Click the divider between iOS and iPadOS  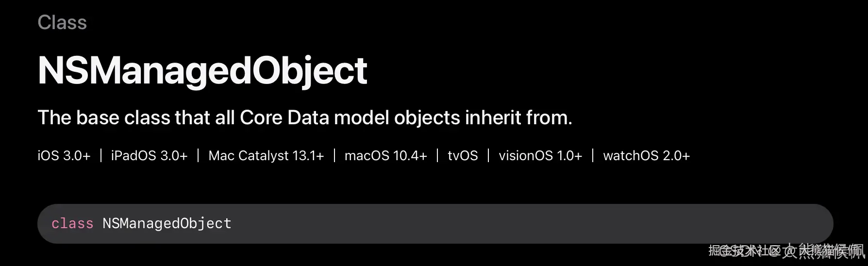click(x=101, y=156)
